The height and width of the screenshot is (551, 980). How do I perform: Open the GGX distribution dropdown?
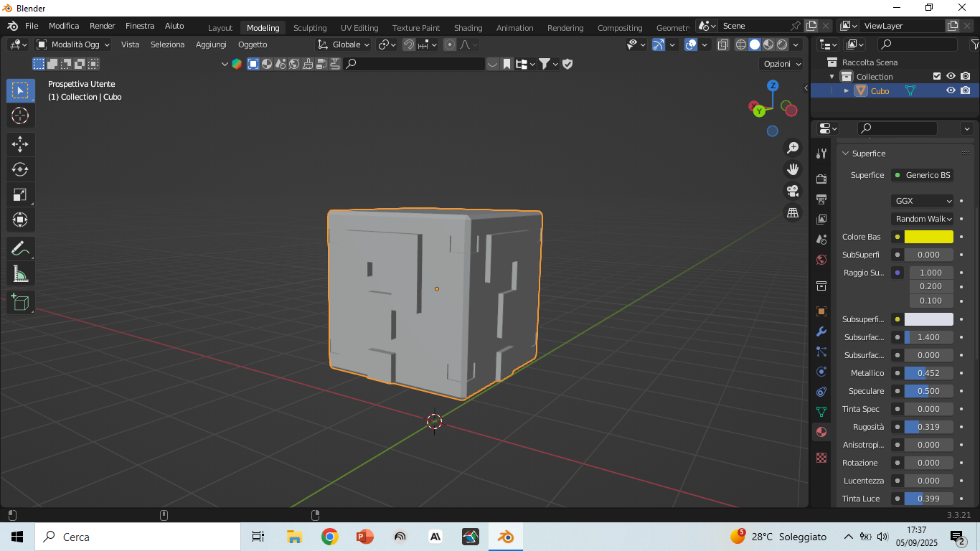pyautogui.click(x=923, y=201)
